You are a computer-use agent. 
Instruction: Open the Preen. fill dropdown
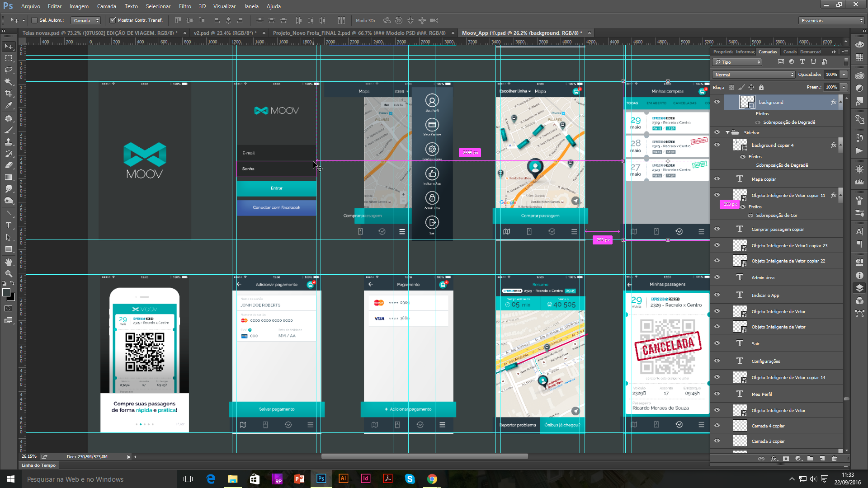tap(844, 87)
